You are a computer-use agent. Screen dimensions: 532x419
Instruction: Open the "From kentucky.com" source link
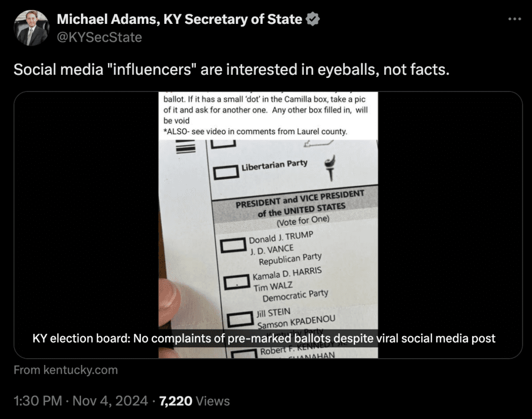[x=65, y=370]
